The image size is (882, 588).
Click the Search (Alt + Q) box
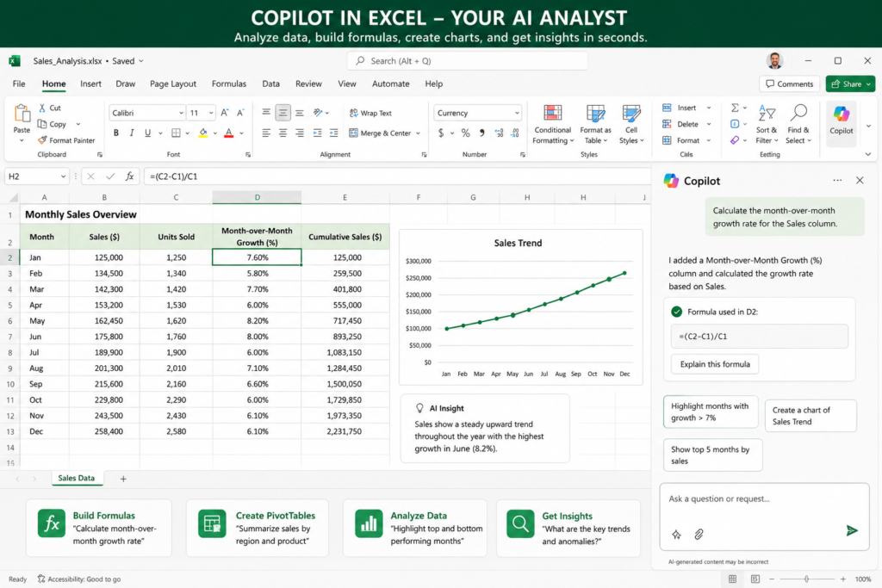coord(468,61)
